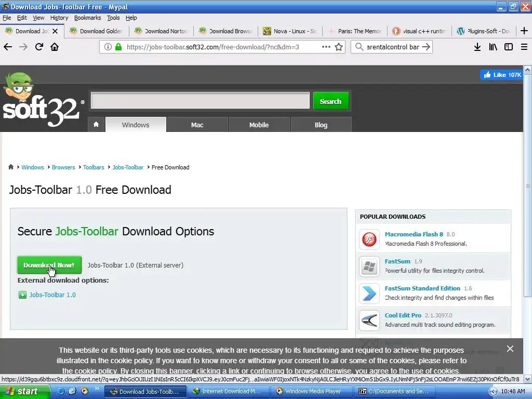Click the Cool Edit Pro icon
The height and width of the screenshot is (399, 532).
point(369,320)
